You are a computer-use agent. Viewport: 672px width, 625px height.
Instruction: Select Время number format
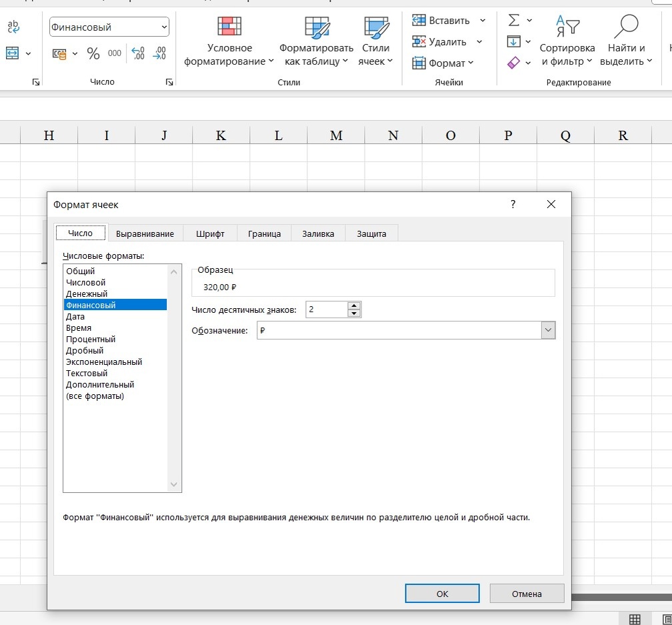(x=115, y=328)
